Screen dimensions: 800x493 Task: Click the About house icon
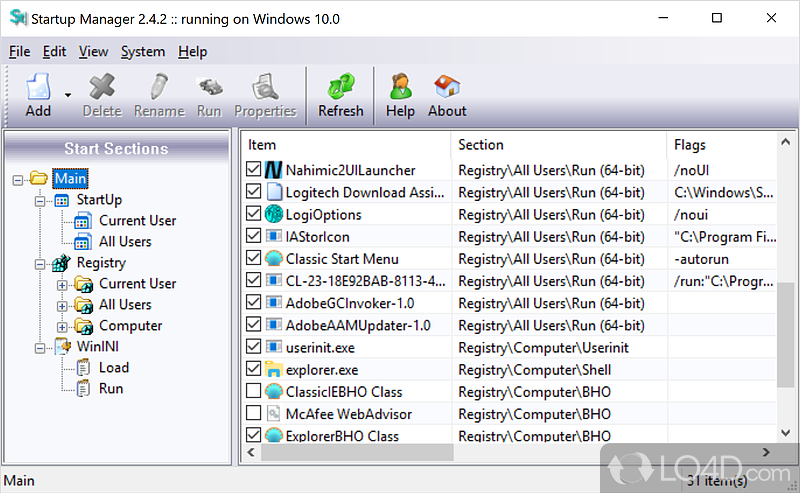447,86
